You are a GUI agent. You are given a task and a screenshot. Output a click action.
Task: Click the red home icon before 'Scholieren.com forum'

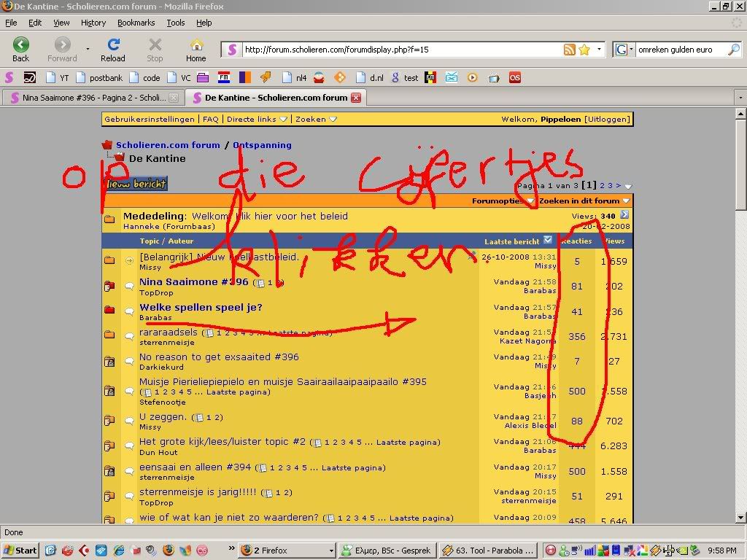pyautogui.click(x=107, y=145)
